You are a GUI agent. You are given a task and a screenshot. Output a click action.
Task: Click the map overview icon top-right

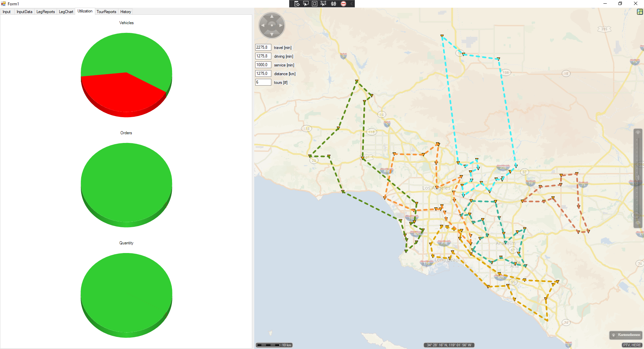pos(640,12)
